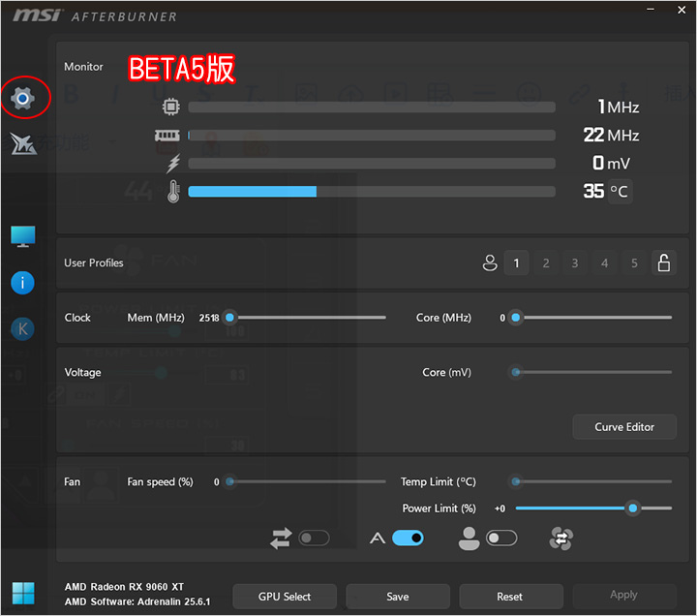Viewport: 697px width, 616px height.
Task: Click the User Profiles label
Action: pos(94,262)
